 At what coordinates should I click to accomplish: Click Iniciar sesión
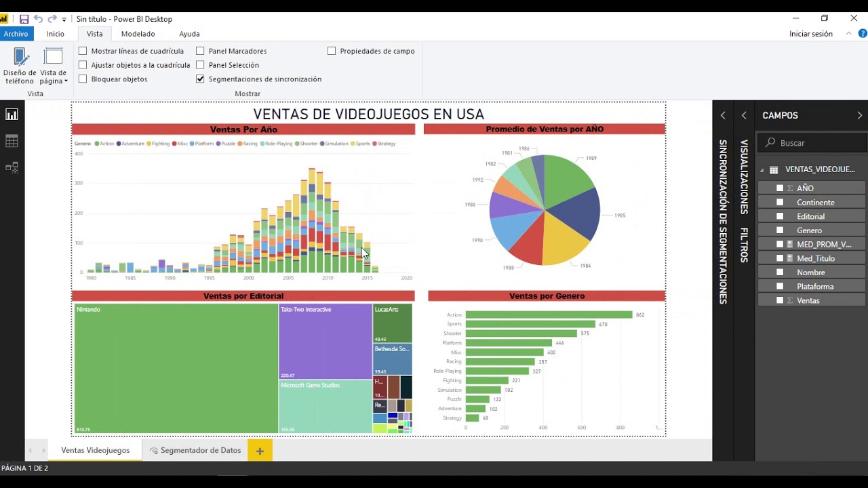point(810,34)
